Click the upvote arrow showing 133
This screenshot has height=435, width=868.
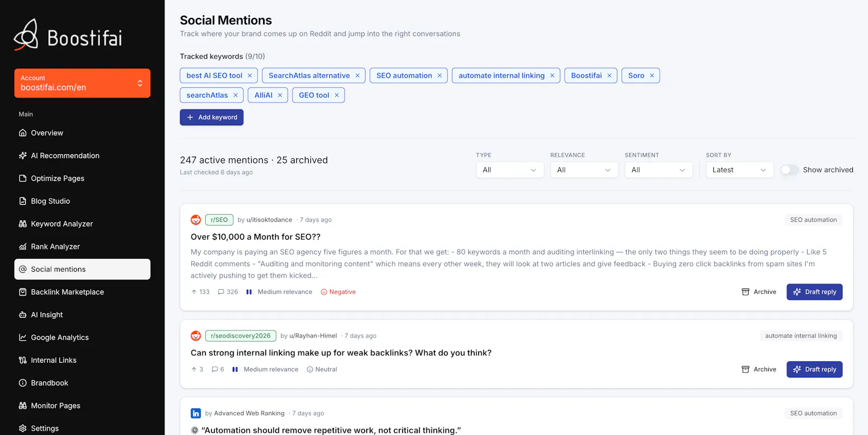pos(194,292)
